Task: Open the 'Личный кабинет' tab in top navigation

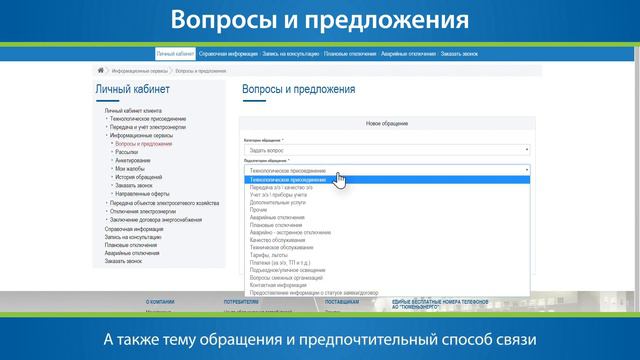Action: point(175,54)
